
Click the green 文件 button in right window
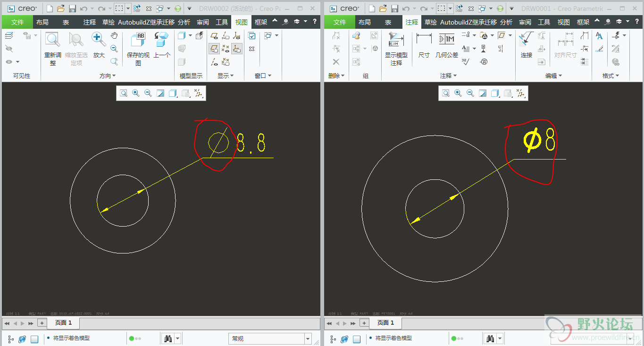[340, 22]
